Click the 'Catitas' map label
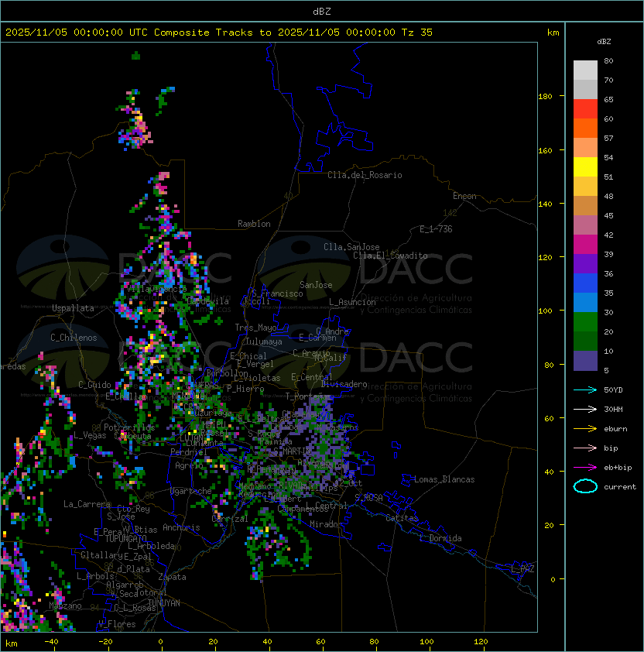The image size is (644, 652). (402, 518)
